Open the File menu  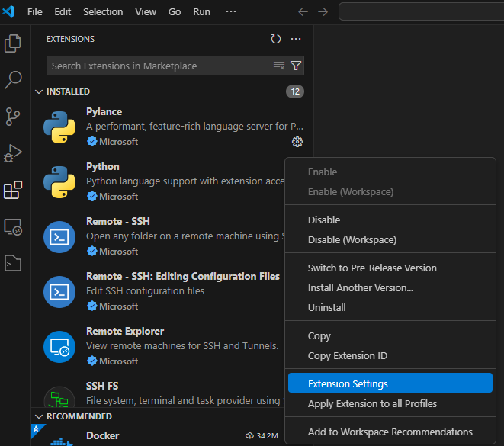35,12
